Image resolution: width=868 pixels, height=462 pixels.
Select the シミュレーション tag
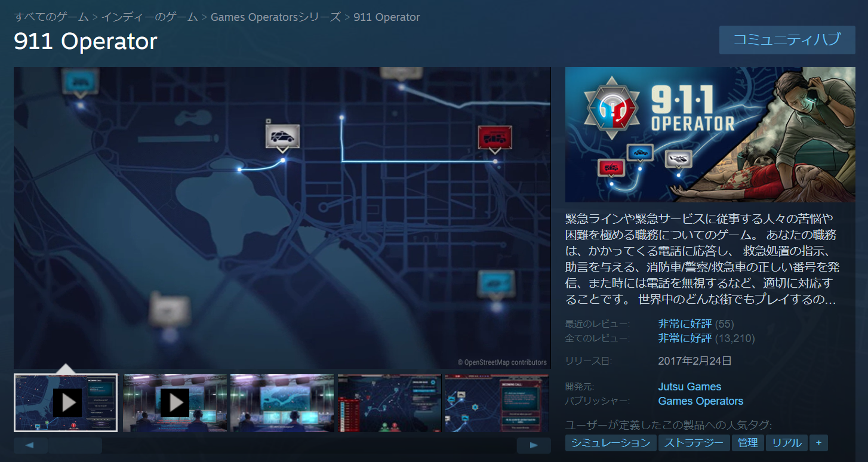(610, 443)
